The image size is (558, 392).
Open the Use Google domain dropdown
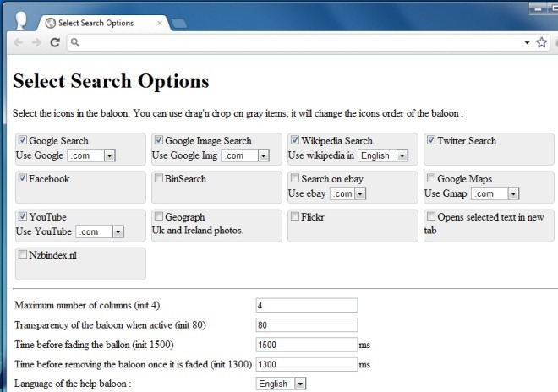(x=91, y=155)
